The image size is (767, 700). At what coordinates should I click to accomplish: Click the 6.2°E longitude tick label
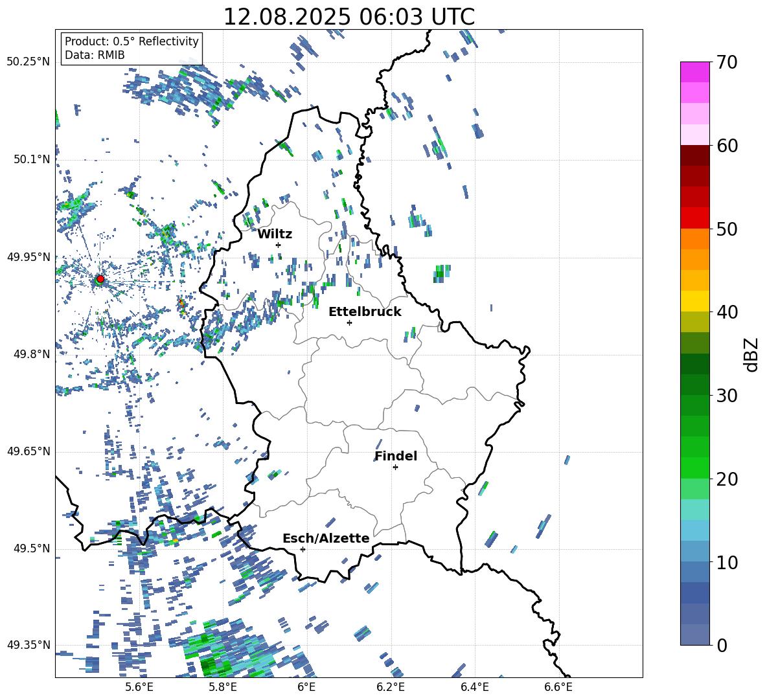(391, 687)
